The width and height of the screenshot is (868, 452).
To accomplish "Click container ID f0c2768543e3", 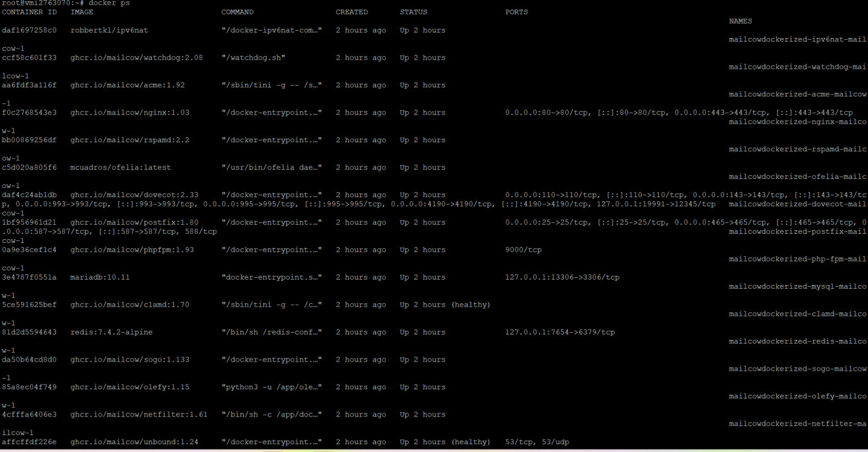I will pos(29,113).
